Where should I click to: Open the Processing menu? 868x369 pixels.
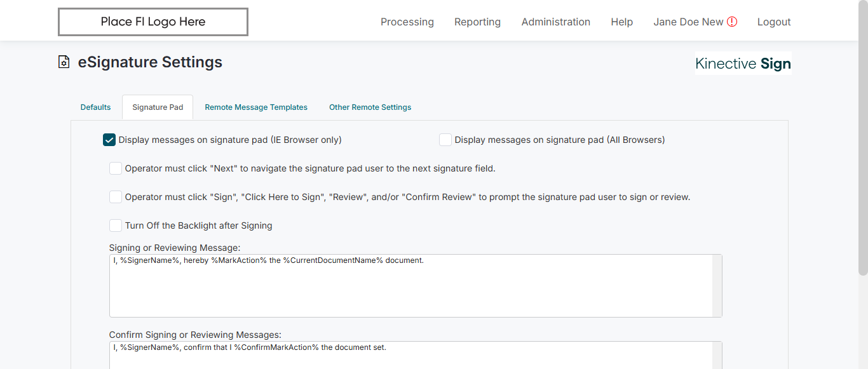tap(407, 22)
